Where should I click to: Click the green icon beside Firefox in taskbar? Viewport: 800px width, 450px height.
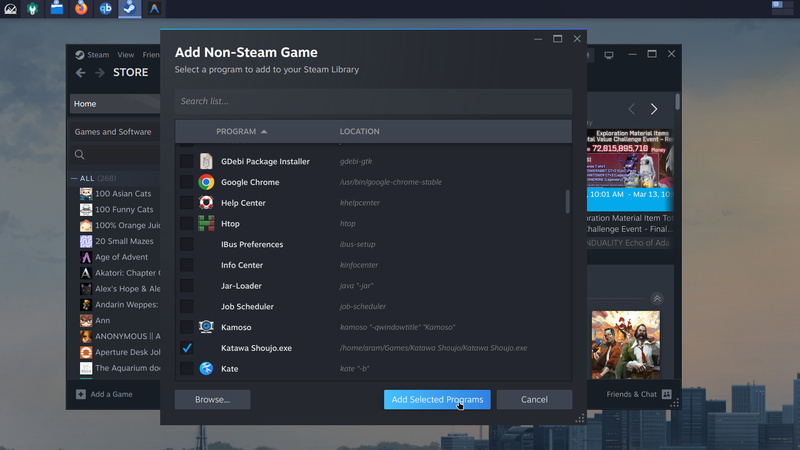33,8
